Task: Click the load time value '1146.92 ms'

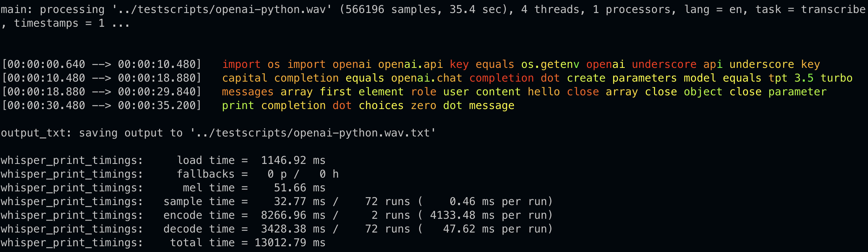Action: 293,160
